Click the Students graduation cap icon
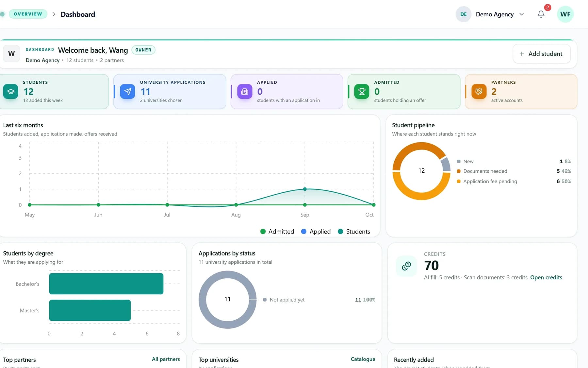588x368 pixels. click(x=11, y=92)
